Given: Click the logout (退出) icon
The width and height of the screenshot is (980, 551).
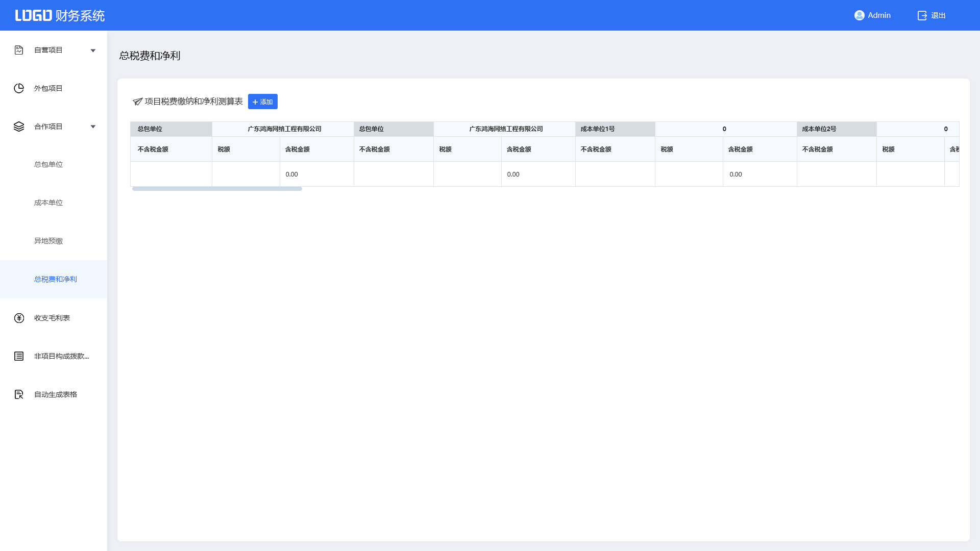Looking at the screenshot, I should tap(922, 15).
